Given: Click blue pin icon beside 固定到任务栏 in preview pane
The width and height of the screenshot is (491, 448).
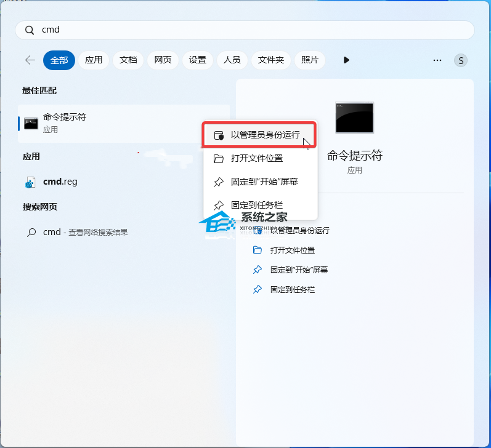Looking at the screenshot, I should point(258,289).
